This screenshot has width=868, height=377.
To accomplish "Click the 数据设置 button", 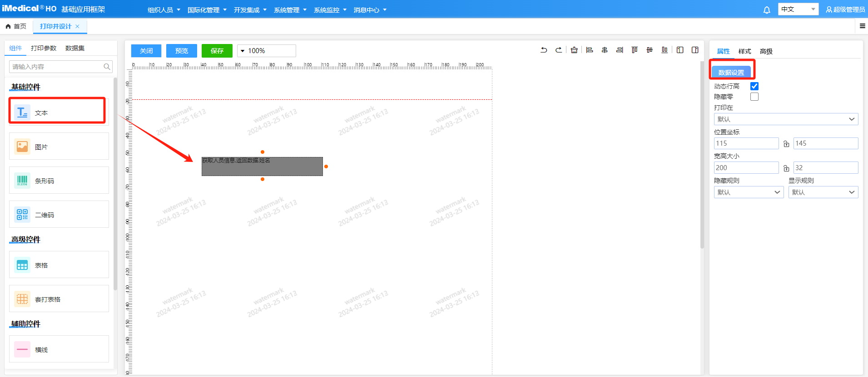I will tap(731, 72).
